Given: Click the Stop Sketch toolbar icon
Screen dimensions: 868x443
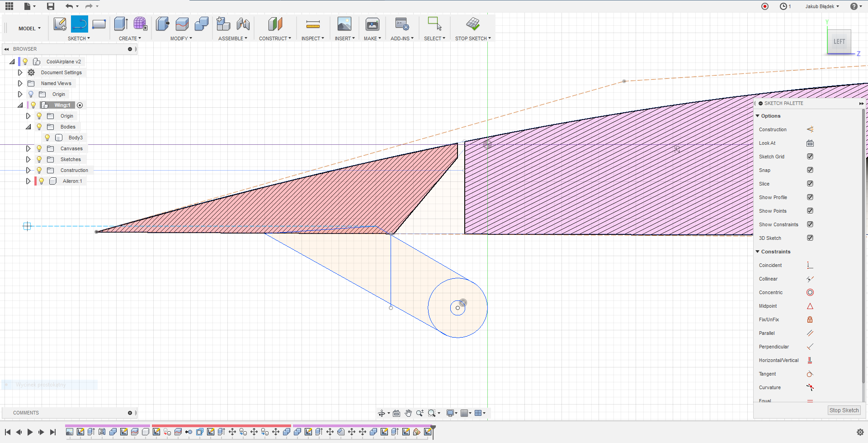Looking at the screenshot, I should 473,24.
